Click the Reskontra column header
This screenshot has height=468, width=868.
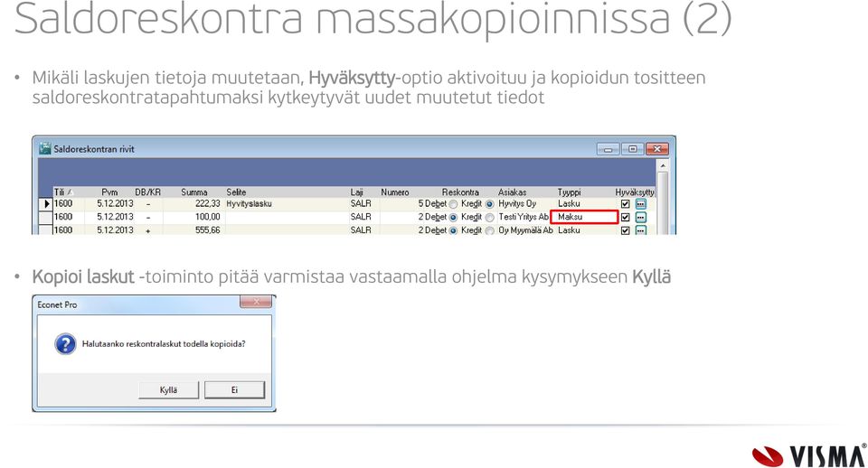460,192
